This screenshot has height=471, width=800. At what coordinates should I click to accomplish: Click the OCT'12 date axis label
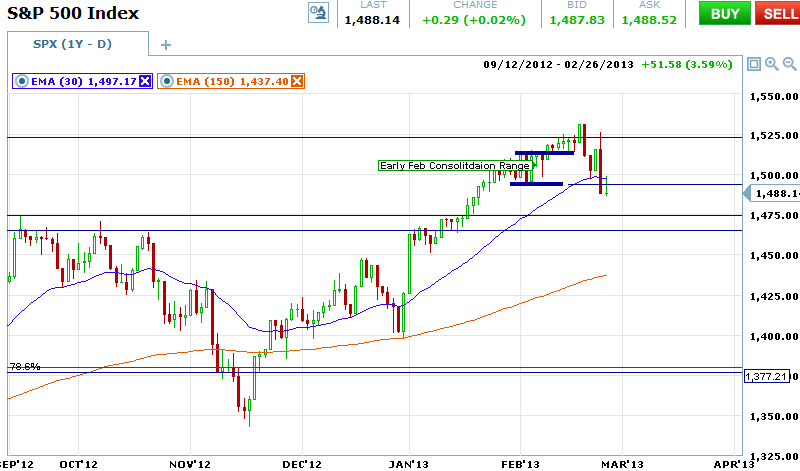[x=78, y=464]
